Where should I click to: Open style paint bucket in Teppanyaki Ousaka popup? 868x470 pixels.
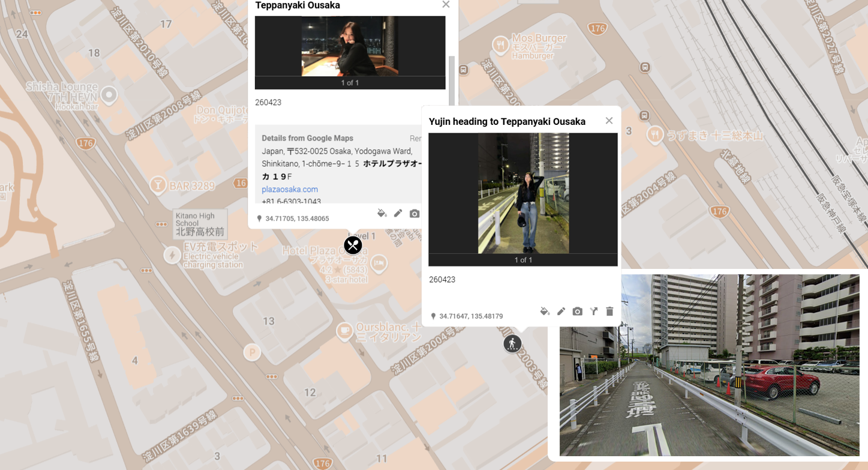382,213
